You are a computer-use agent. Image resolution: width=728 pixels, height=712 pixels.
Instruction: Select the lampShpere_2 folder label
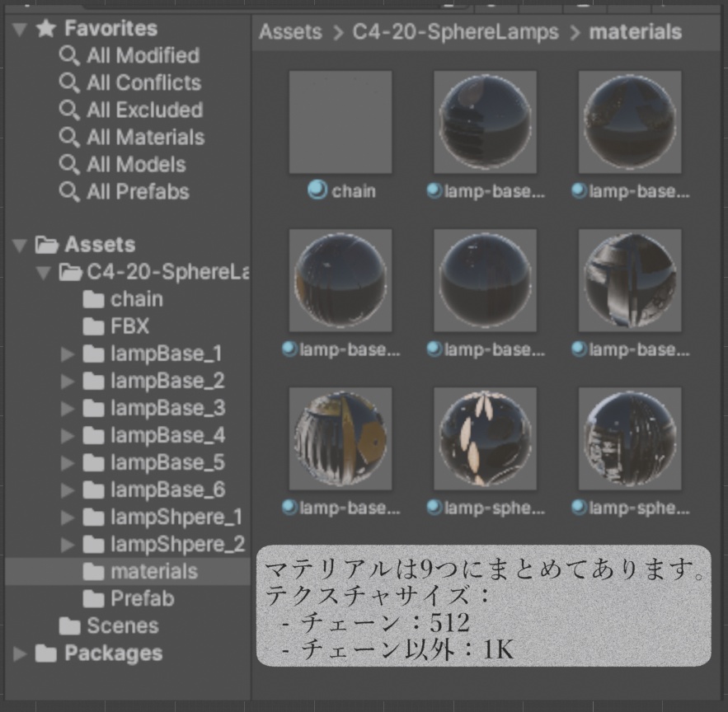(178, 545)
